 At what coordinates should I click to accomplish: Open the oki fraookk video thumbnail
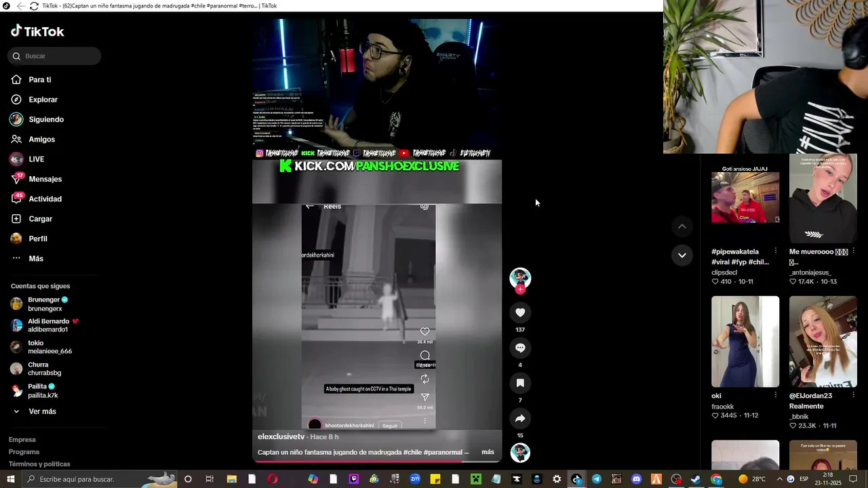coord(745,342)
